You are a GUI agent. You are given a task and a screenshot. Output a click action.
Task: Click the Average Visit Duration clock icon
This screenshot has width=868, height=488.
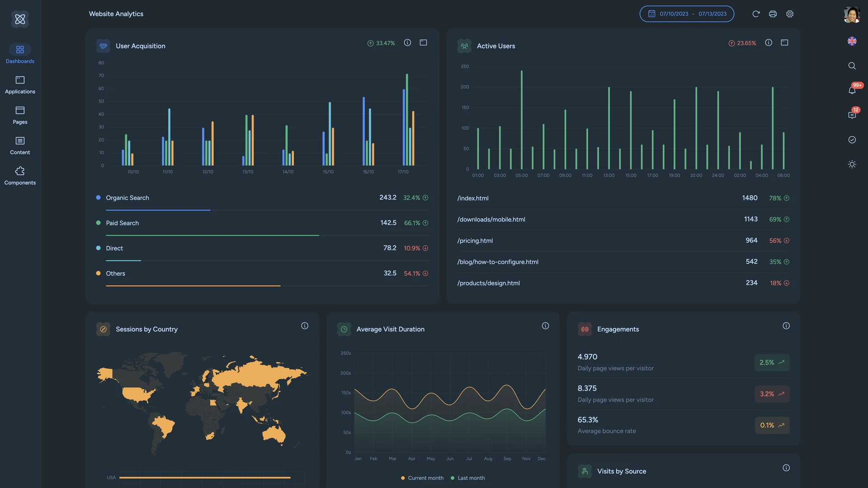coord(344,329)
